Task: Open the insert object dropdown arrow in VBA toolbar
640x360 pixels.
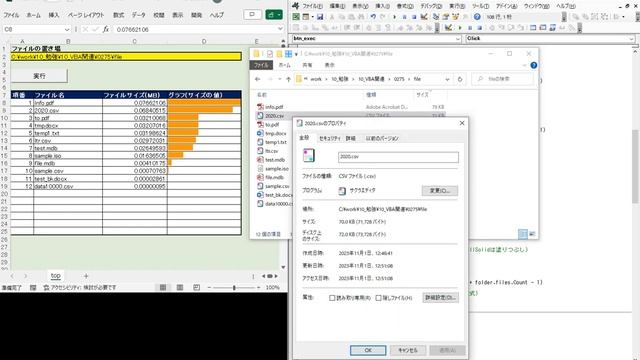Action: pos(312,17)
